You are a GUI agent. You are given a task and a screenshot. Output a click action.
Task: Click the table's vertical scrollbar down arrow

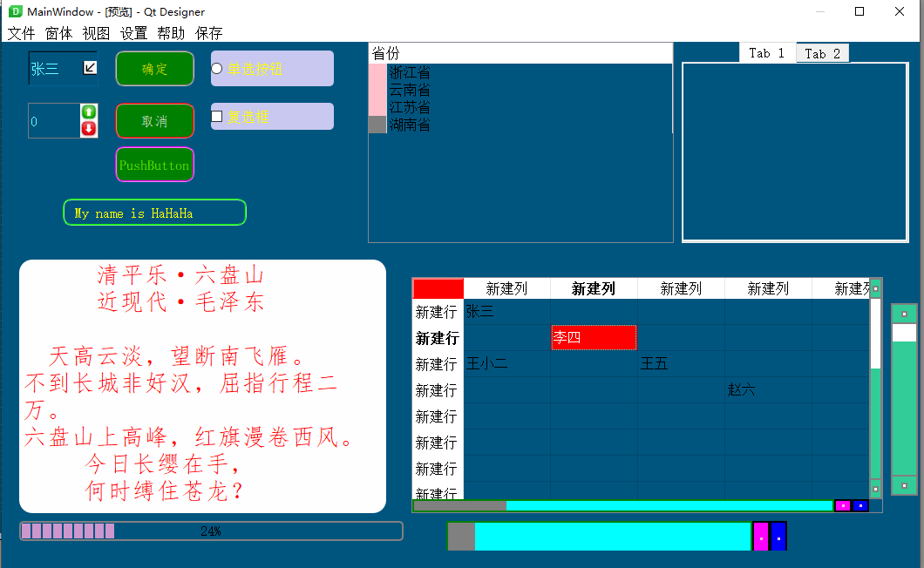tap(876, 489)
